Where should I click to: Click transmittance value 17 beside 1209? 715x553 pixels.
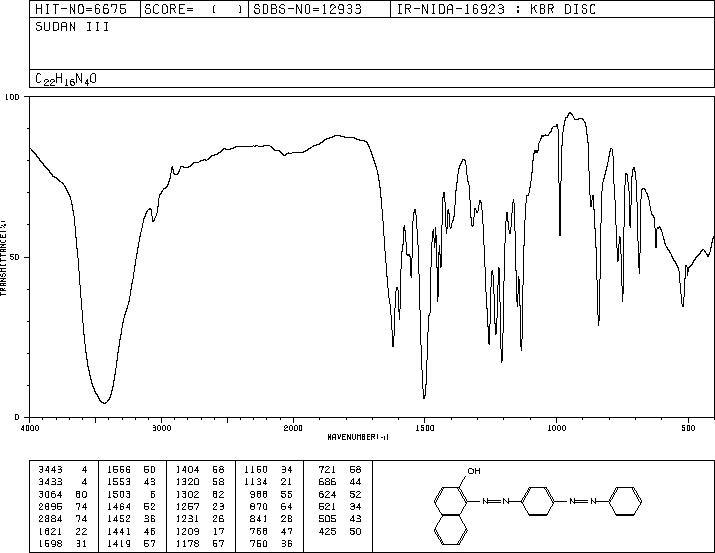click(218, 532)
